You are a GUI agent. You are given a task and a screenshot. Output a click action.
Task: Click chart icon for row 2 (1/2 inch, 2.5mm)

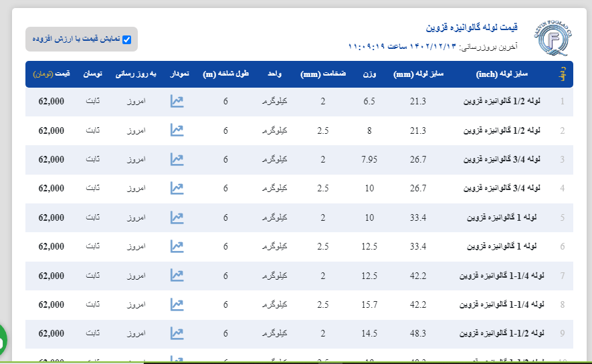177,130
